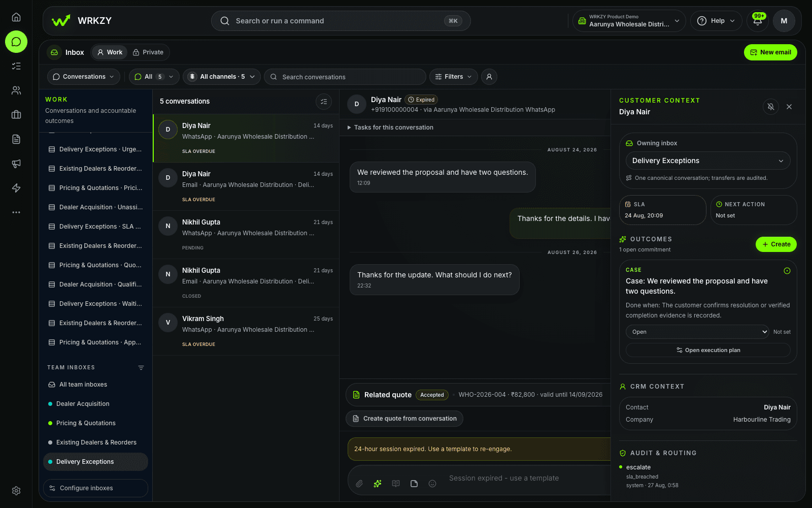Open the Delivery Exceptions owning inbox dropdown
The width and height of the screenshot is (812, 508).
(708, 161)
